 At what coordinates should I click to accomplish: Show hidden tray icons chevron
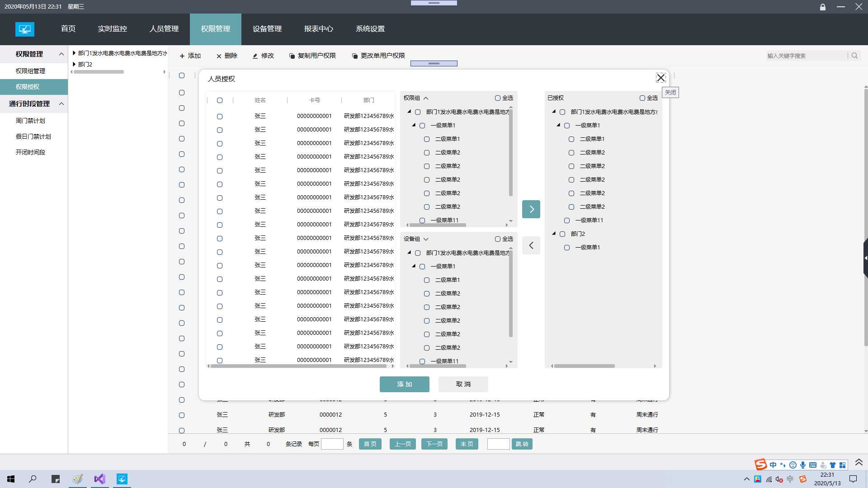tap(746, 479)
